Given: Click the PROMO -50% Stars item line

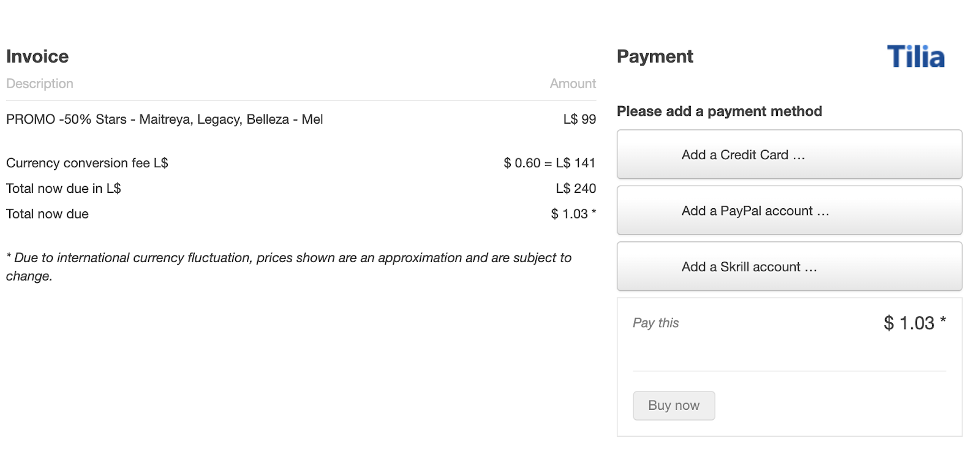Looking at the screenshot, I should coord(164,119).
